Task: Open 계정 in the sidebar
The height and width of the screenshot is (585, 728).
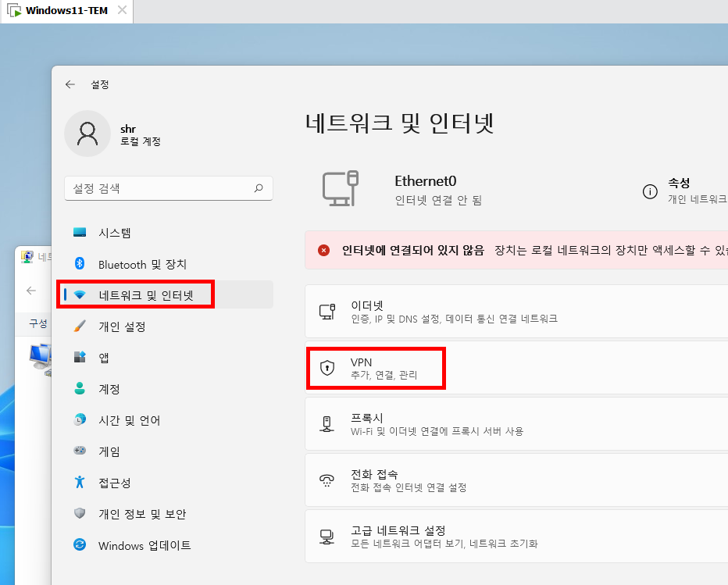Action: tap(169, 389)
